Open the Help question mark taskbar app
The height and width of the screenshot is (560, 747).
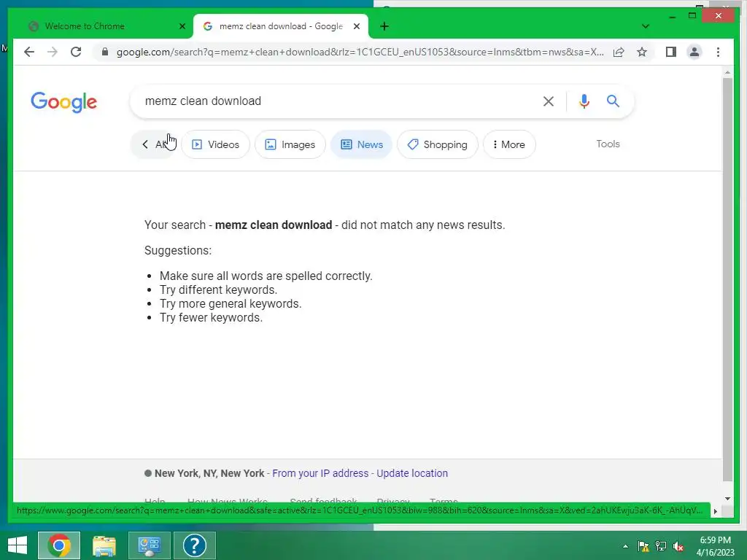[194, 545]
